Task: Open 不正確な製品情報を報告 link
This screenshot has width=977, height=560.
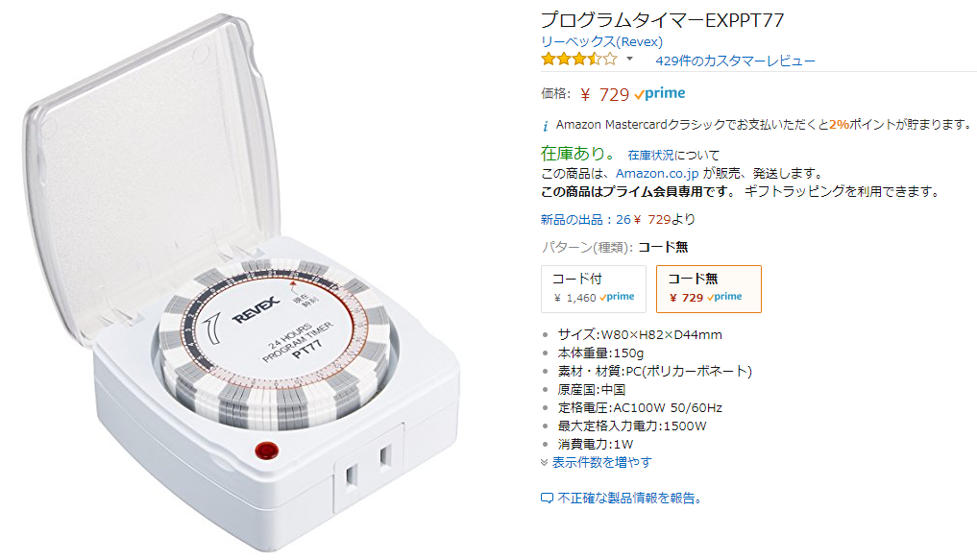Action: 629,499
